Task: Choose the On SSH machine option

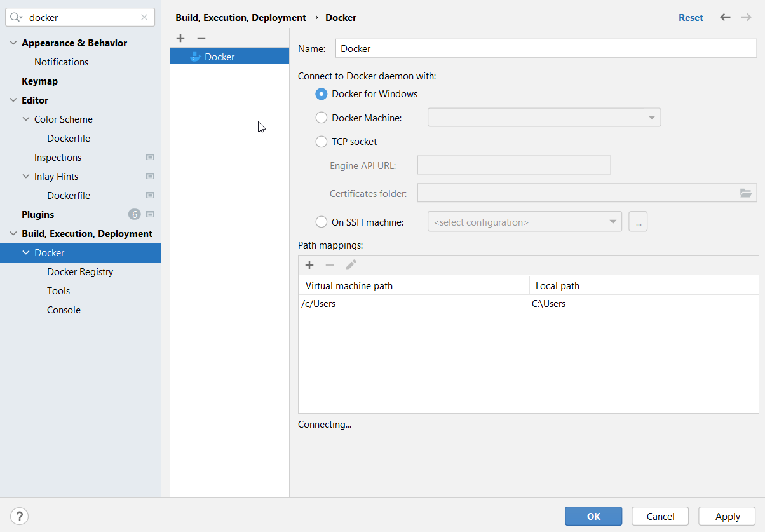Action: (x=322, y=222)
